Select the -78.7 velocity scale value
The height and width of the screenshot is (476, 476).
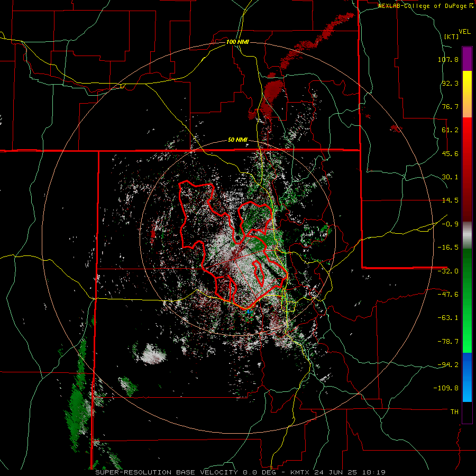[x=448, y=342]
